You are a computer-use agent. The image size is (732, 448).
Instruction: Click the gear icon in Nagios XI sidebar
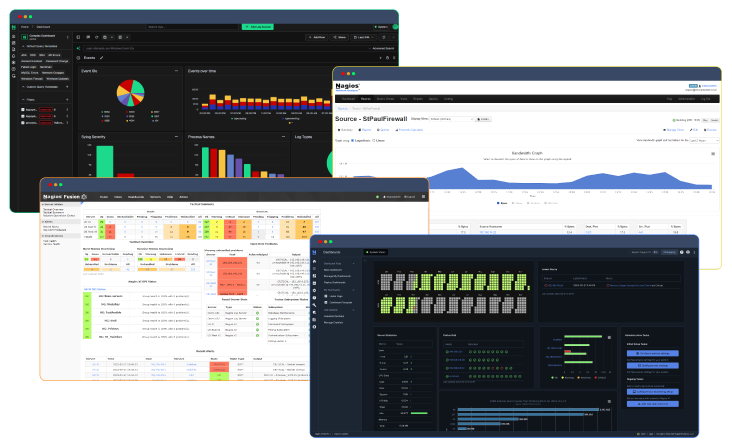click(x=314, y=290)
